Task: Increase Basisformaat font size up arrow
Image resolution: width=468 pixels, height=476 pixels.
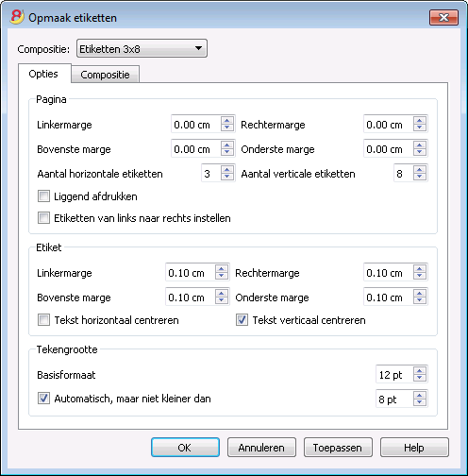Action: tap(420, 370)
